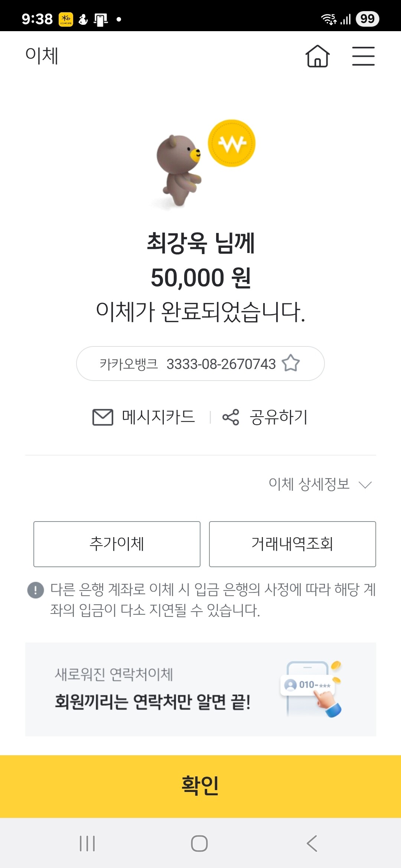Tap the share icon
Viewport: 401px width, 868px height.
pyautogui.click(x=231, y=417)
